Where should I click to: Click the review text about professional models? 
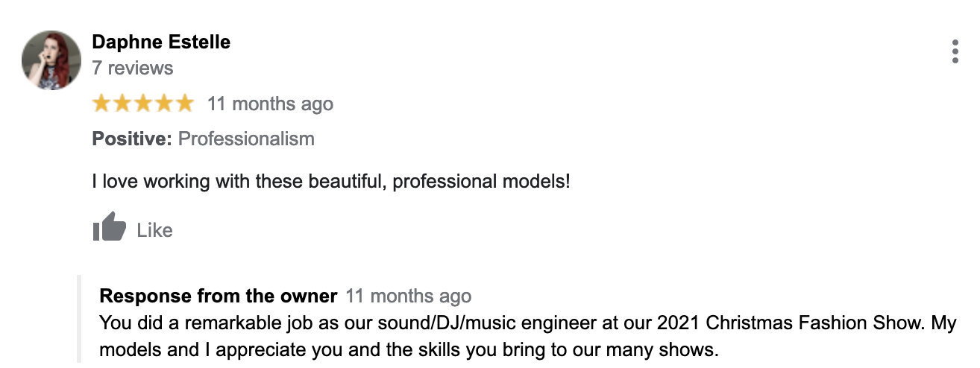click(331, 181)
